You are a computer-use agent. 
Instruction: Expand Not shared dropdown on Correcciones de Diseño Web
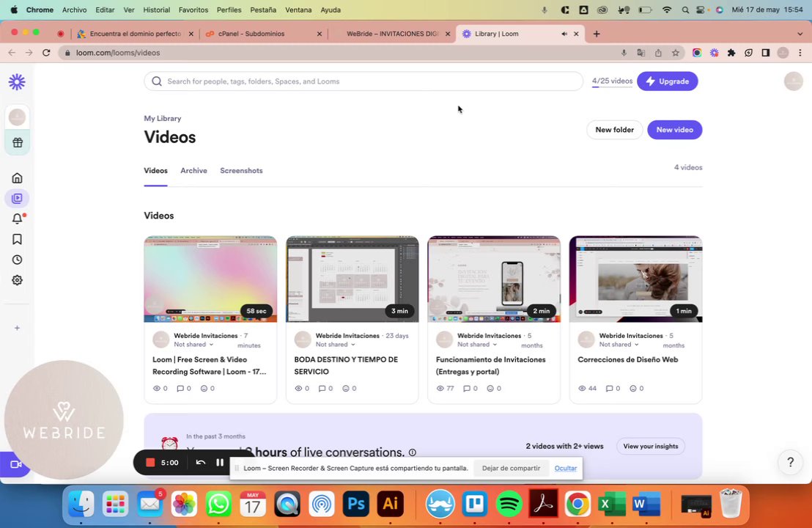(x=619, y=345)
